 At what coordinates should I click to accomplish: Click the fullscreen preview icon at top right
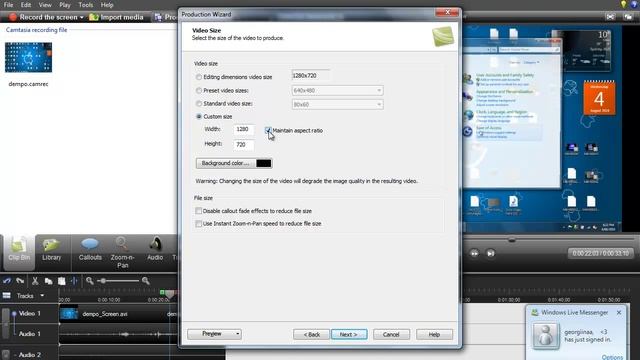point(610,17)
